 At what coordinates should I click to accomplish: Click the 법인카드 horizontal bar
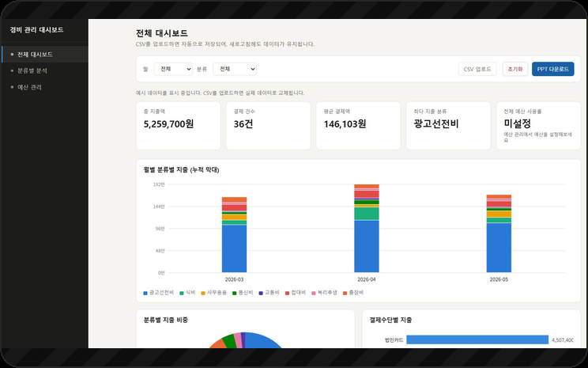click(477, 340)
